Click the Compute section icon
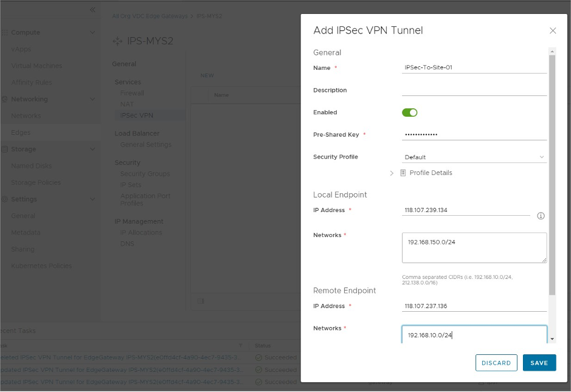571x392 pixels. click(4, 32)
